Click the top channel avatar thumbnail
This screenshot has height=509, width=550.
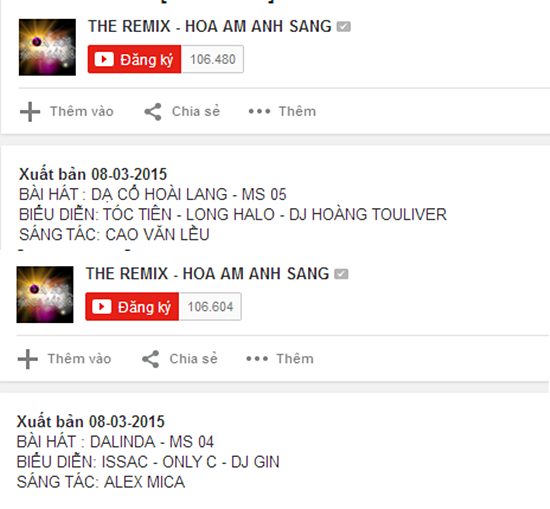(47, 47)
